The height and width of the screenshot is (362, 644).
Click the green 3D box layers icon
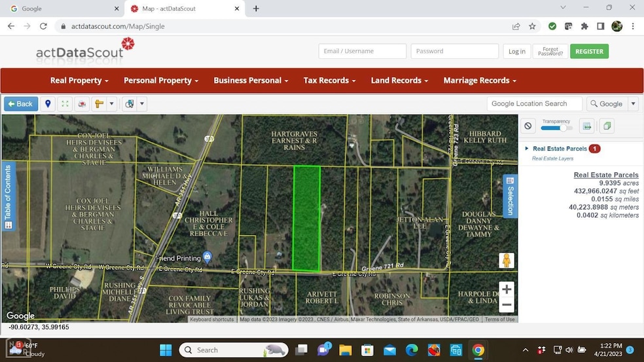(x=607, y=126)
